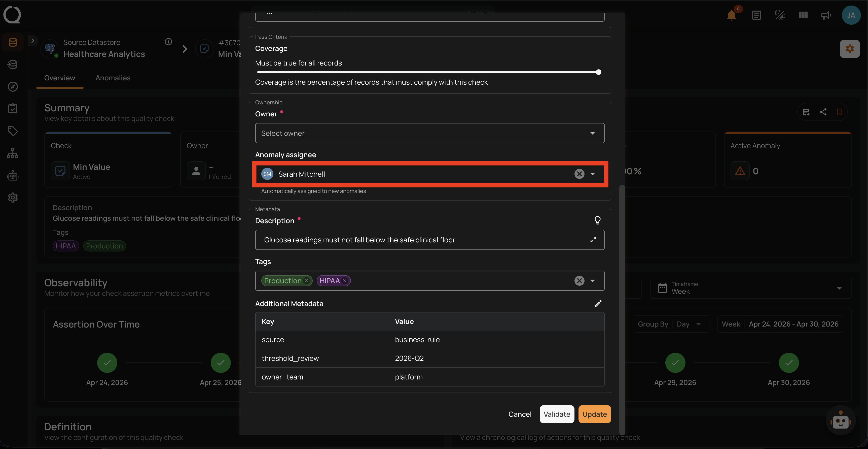Open the Settings gear in the sidebar
Screen dimensions: 868x449
13,197
